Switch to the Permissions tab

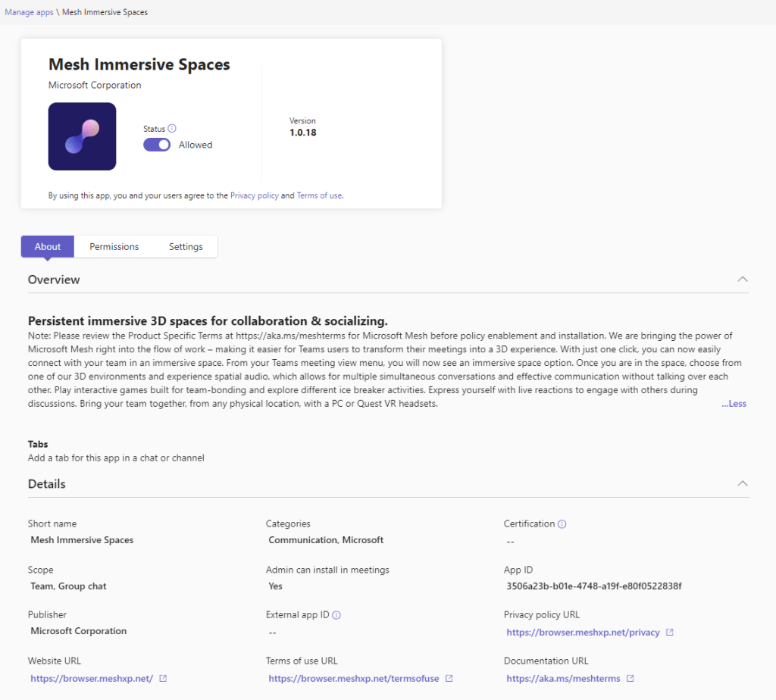[114, 247]
